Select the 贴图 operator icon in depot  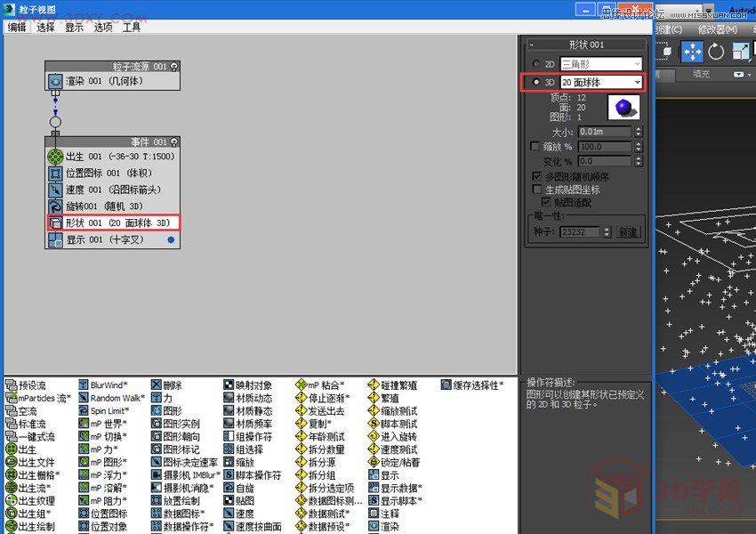click(228, 498)
